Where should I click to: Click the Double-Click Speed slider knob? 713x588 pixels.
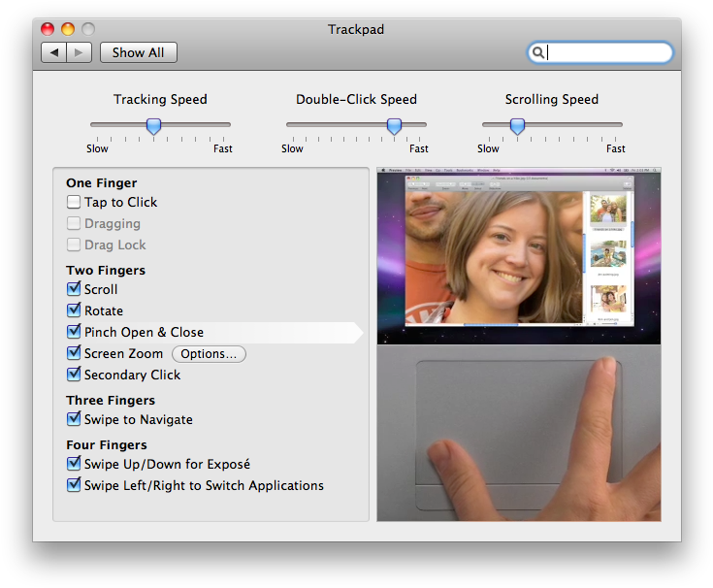394,125
